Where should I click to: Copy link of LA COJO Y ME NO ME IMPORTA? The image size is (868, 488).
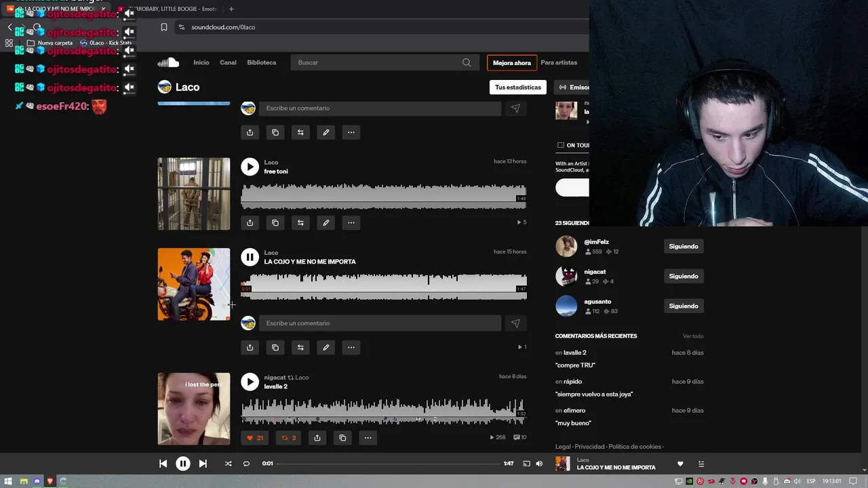coord(275,347)
